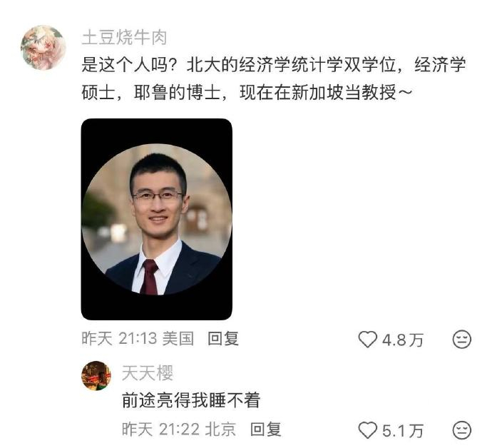
Task: Click the 昨天 21:22 timestamp
Action: tap(160, 429)
